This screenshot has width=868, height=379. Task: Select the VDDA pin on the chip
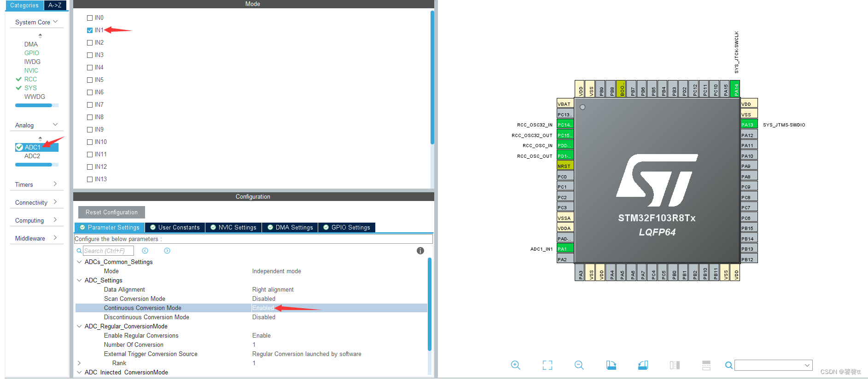pyautogui.click(x=565, y=228)
